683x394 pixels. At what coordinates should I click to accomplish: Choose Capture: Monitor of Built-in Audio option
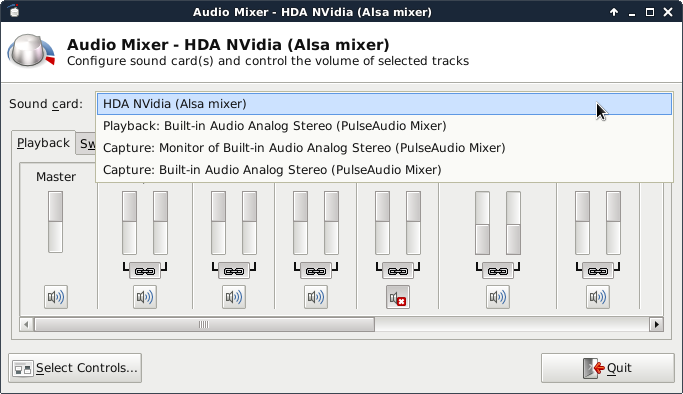pos(384,148)
